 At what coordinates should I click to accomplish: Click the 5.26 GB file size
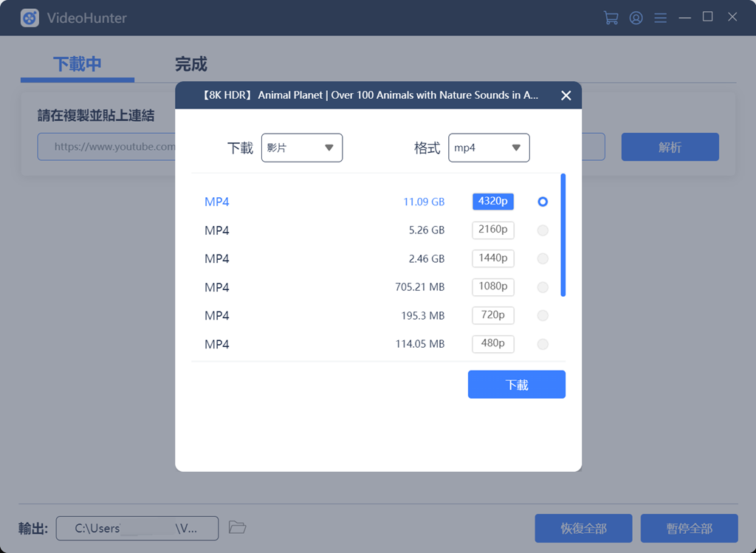click(427, 230)
